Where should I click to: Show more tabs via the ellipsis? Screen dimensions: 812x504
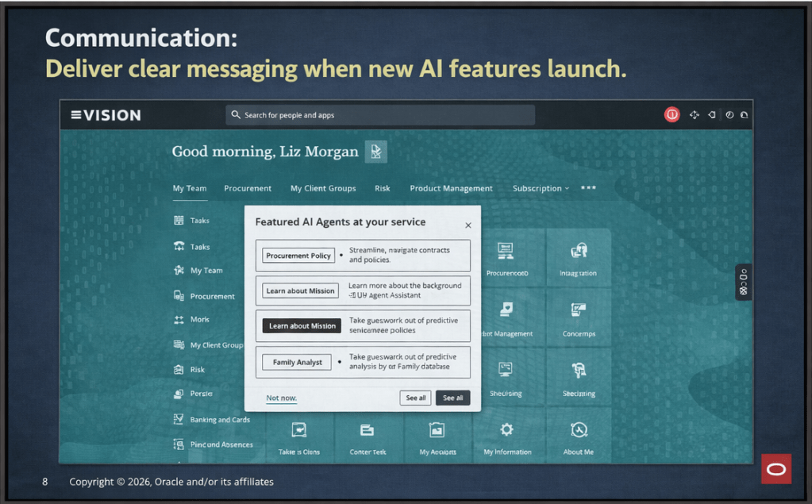[x=588, y=188]
